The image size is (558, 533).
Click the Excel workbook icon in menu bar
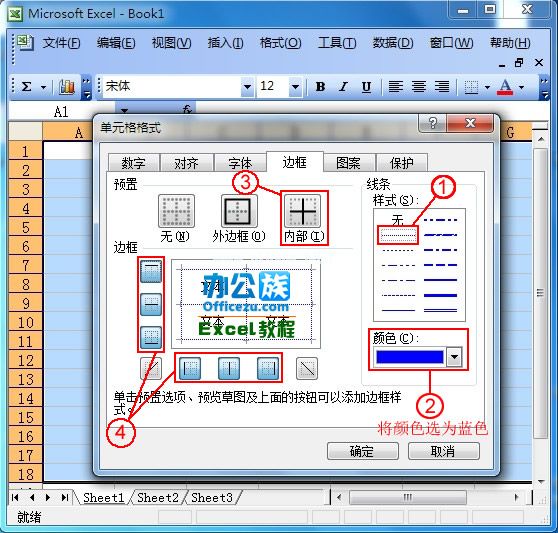(25, 43)
